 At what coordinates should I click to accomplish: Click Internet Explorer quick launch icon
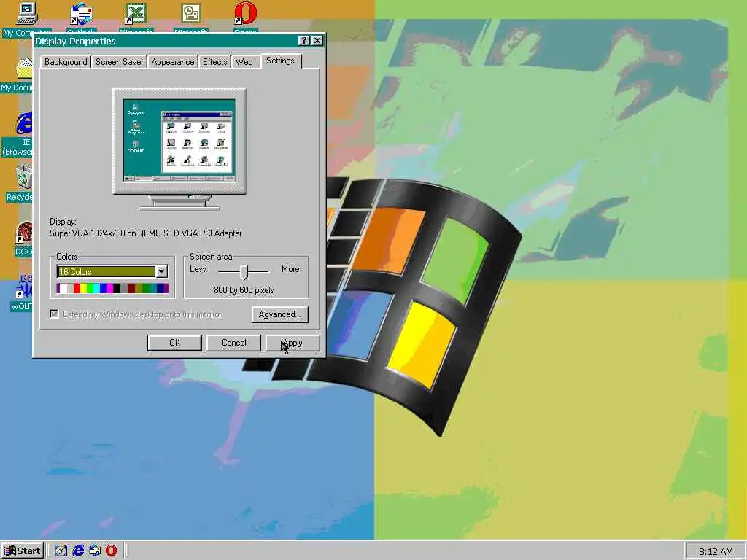coord(78,551)
